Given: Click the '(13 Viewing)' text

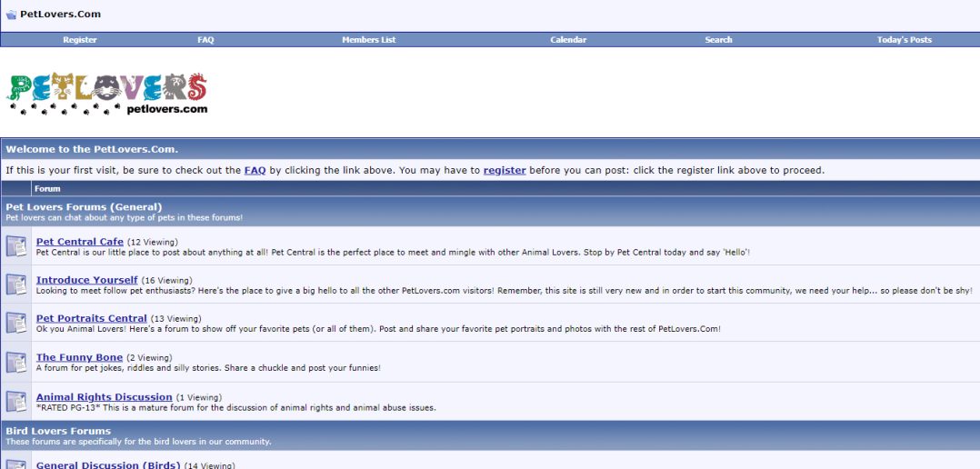Looking at the screenshot, I should (175, 318).
